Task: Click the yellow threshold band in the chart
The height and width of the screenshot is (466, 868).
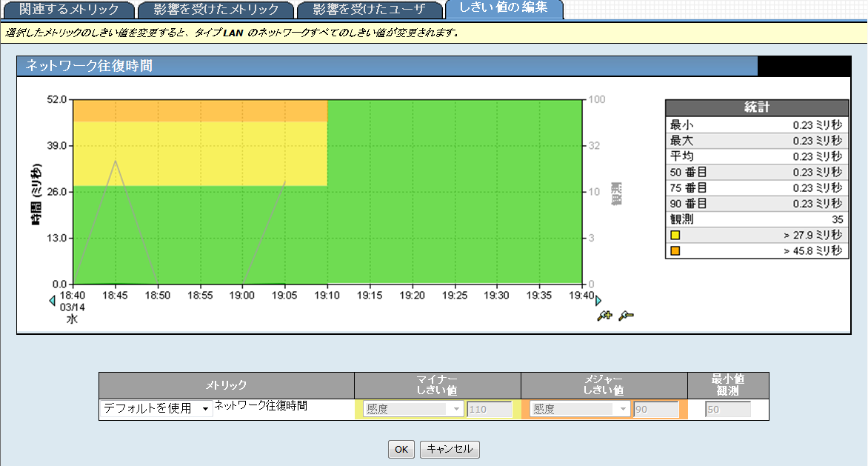Action: click(200, 153)
